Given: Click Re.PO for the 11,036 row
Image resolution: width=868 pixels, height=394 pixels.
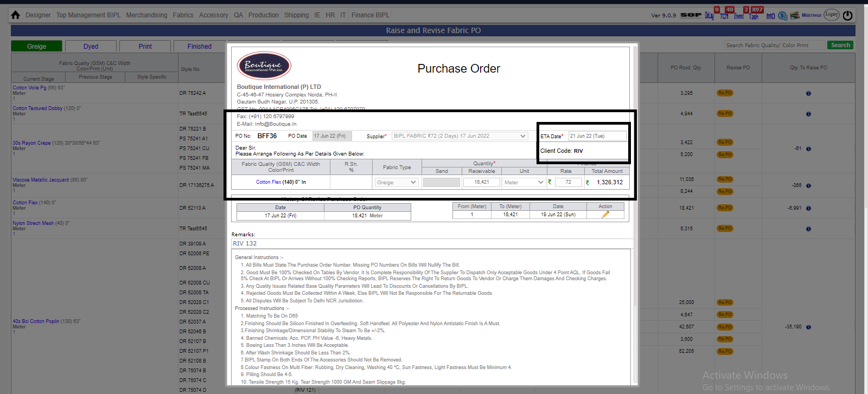Looking at the screenshot, I should tap(725, 179).
